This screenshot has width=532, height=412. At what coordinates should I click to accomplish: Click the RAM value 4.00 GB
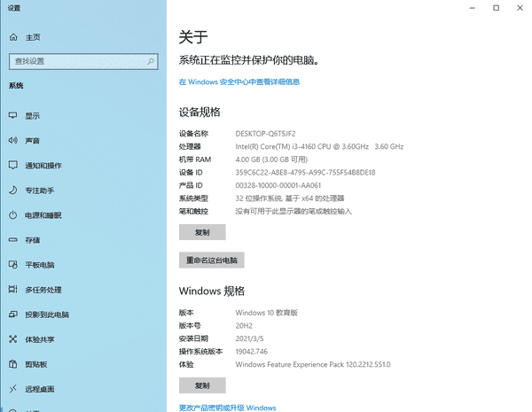[x=271, y=159]
